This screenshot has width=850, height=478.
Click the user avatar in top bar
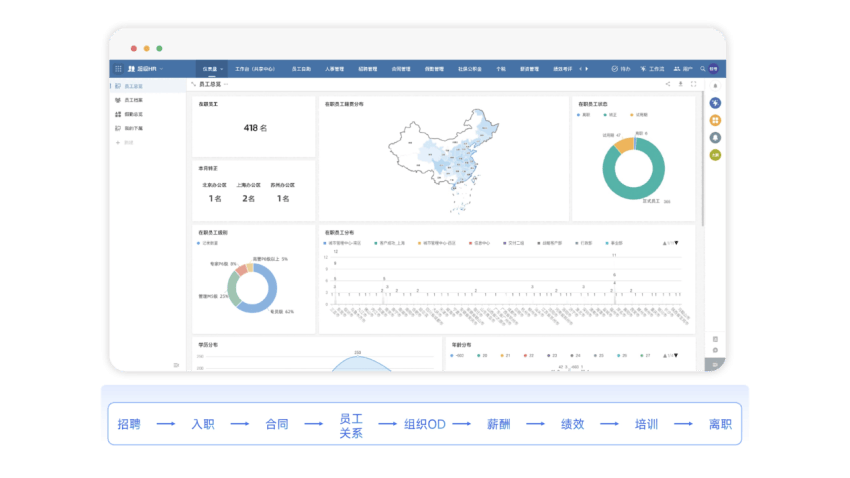(x=713, y=69)
